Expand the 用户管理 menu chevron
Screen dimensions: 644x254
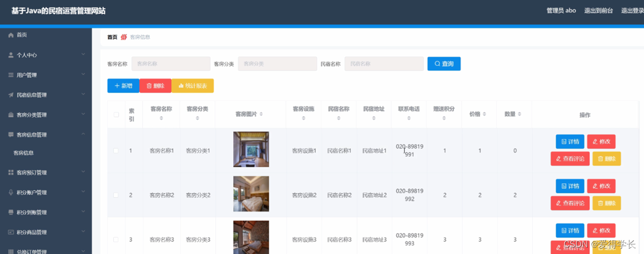tap(83, 75)
